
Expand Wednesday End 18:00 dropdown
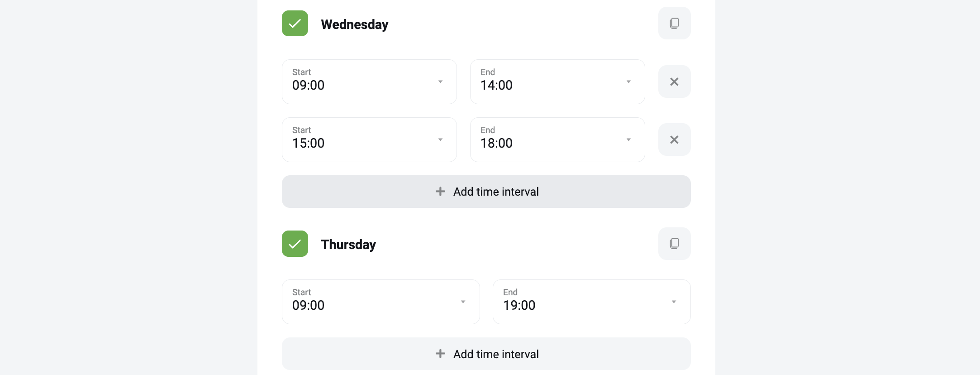557,139
